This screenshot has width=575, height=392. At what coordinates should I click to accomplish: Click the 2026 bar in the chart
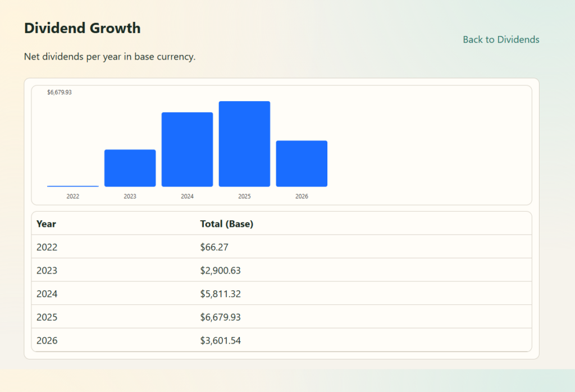[302, 163]
